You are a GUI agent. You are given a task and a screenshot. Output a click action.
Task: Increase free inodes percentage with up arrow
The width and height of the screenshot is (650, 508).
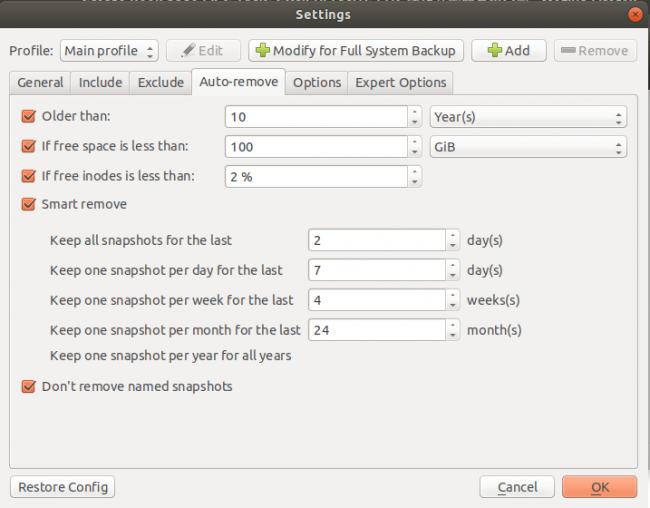415,171
